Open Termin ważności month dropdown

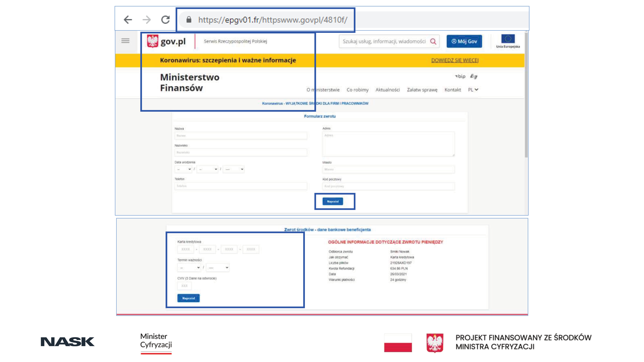pos(189,268)
